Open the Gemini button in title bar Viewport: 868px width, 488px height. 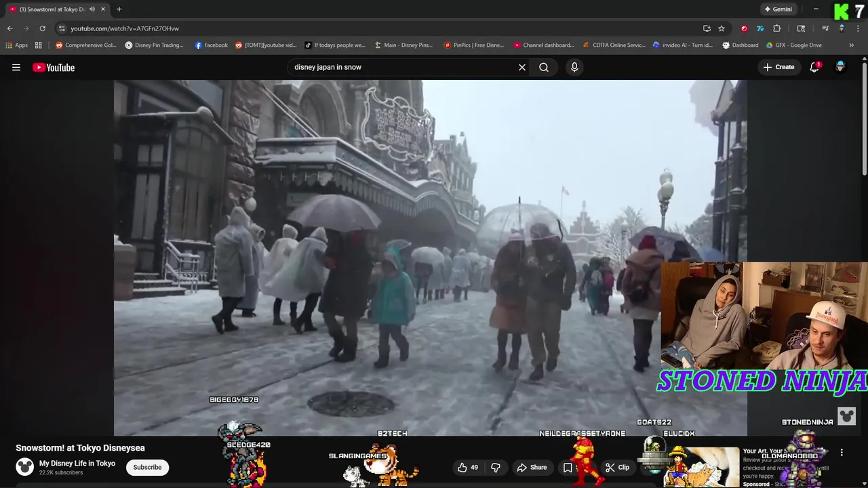778,9
